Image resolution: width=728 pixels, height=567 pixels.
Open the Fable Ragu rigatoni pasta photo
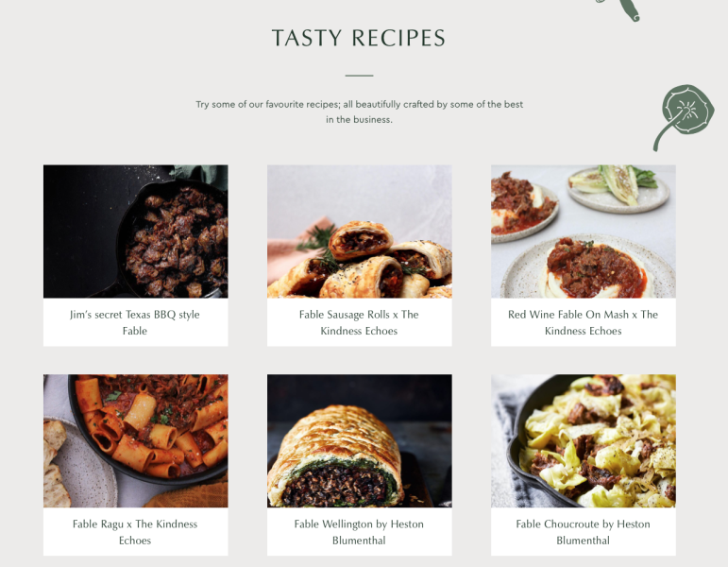point(136,440)
